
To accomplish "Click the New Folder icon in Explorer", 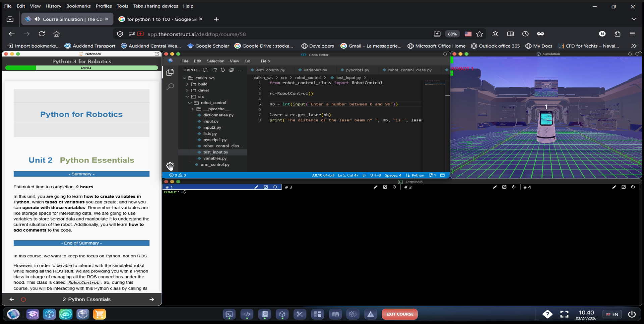I will [214, 70].
